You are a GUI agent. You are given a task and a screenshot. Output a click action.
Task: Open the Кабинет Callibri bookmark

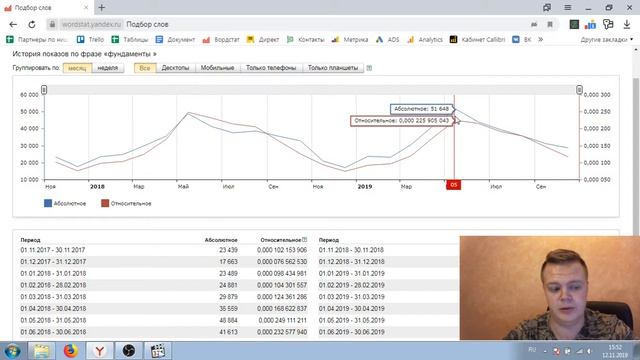coord(478,40)
